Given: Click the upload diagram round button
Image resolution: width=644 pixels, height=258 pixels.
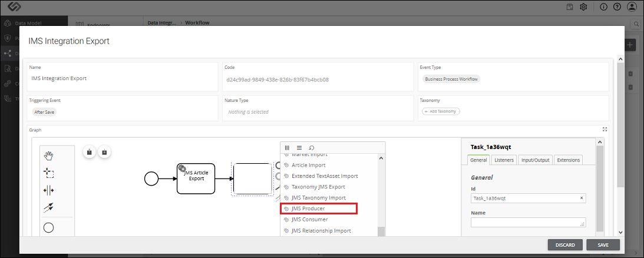Looking at the screenshot, I should click(x=90, y=152).
